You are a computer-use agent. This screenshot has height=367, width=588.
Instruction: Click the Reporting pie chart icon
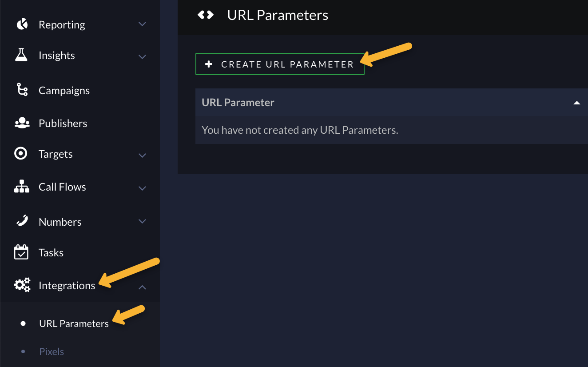(x=22, y=24)
